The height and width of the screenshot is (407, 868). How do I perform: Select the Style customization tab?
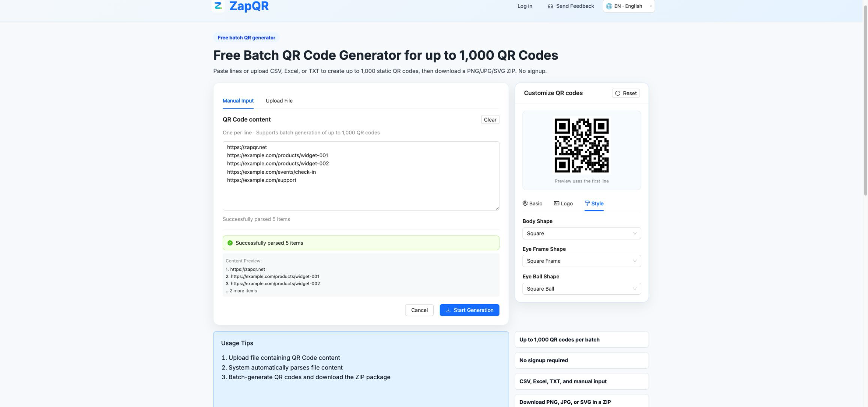click(594, 203)
